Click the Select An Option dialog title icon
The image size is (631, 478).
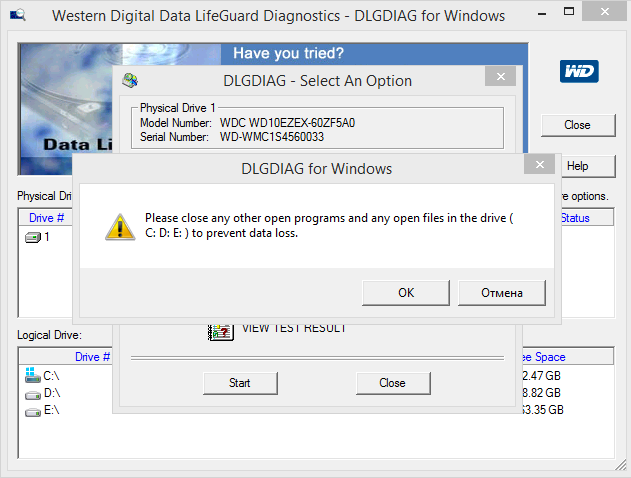pos(130,80)
